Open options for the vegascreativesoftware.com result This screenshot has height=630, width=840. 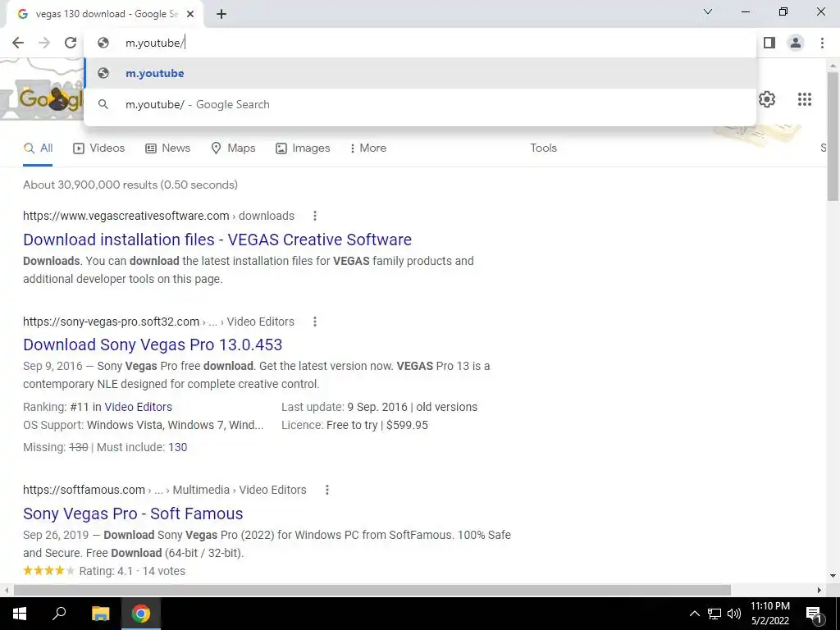point(314,216)
